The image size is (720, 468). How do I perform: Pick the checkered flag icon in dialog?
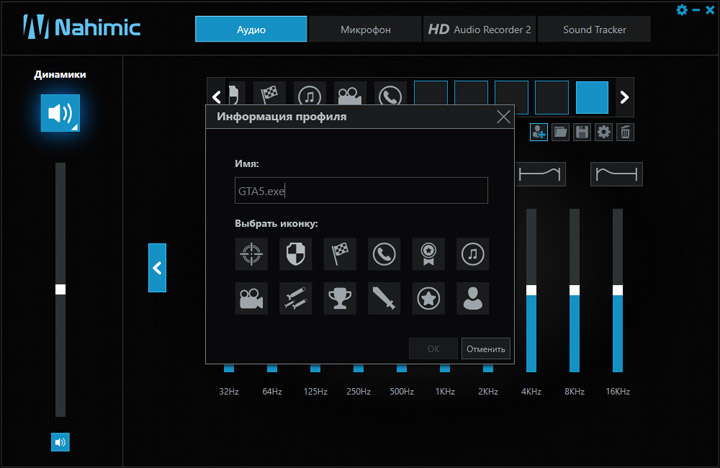click(340, 254)
